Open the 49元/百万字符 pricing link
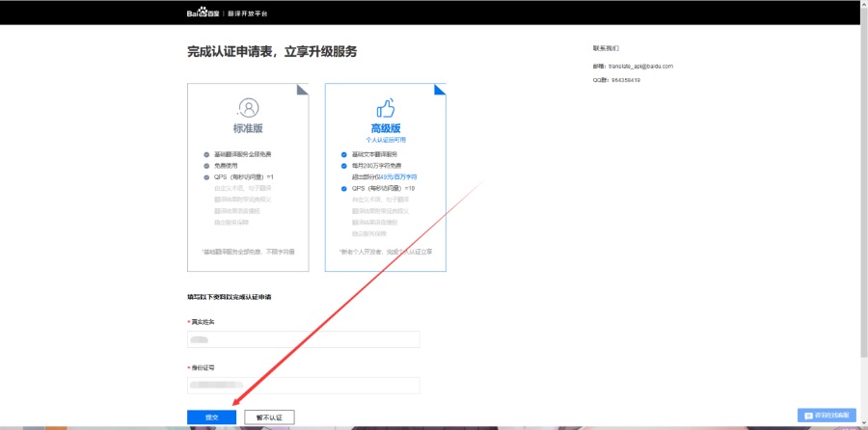 pyautogui.click(x=398, y=177)
